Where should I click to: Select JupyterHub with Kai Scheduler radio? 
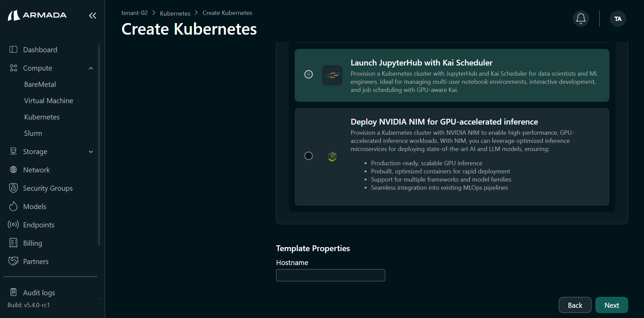(x=309, y=74)
